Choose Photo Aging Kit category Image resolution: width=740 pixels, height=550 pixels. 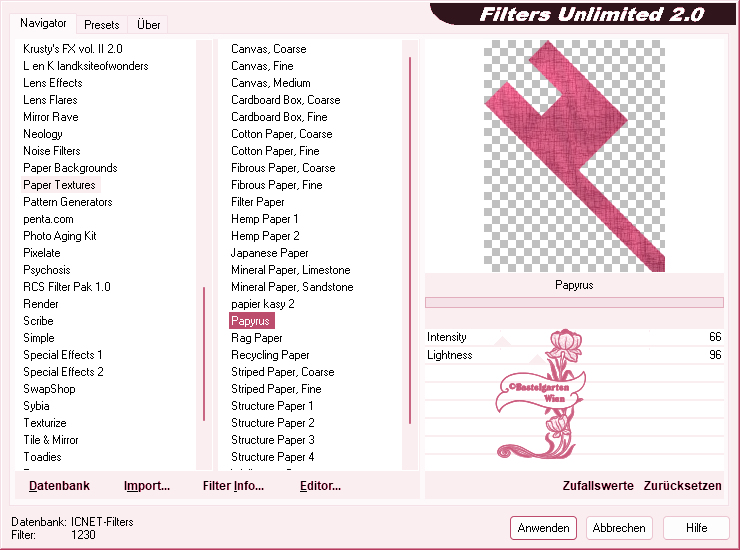59,236
